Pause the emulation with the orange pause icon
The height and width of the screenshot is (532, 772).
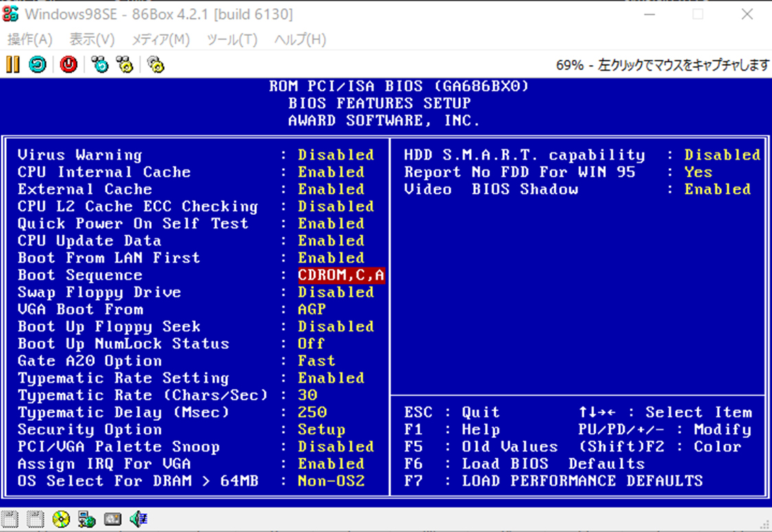(13, 65)
